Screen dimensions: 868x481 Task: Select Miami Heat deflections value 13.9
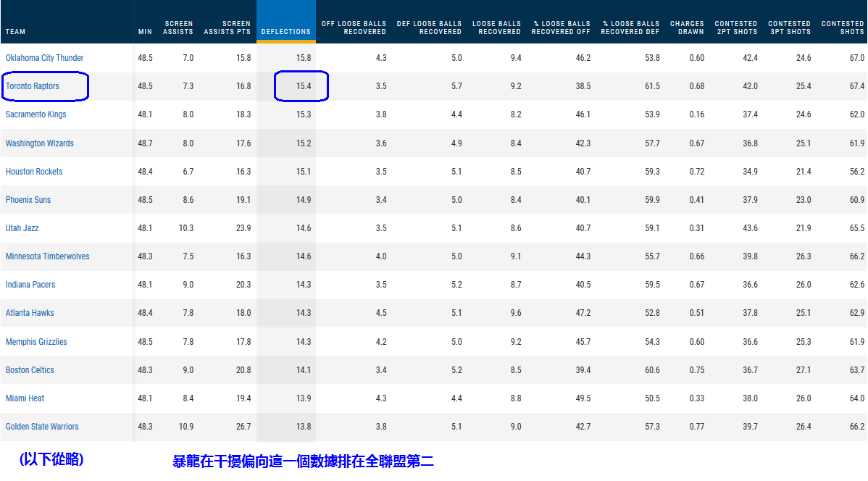304,398
